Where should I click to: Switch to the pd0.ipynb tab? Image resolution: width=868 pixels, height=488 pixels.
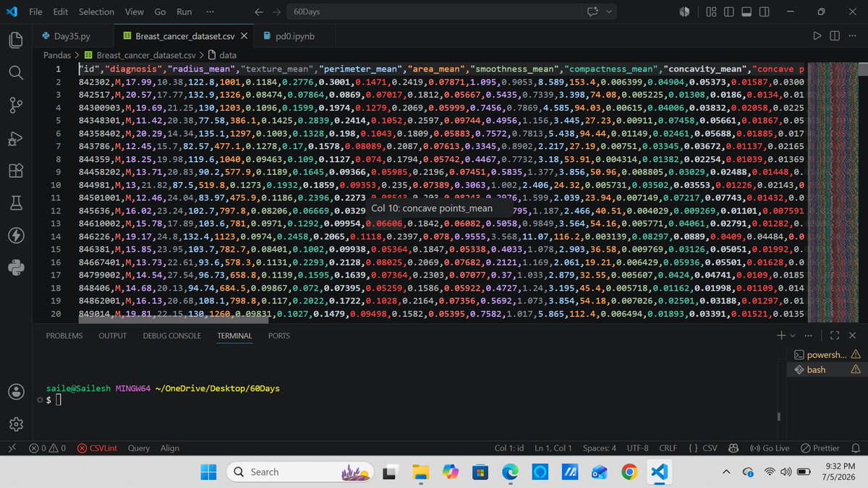pyautogui.click(x=293, y=35)
